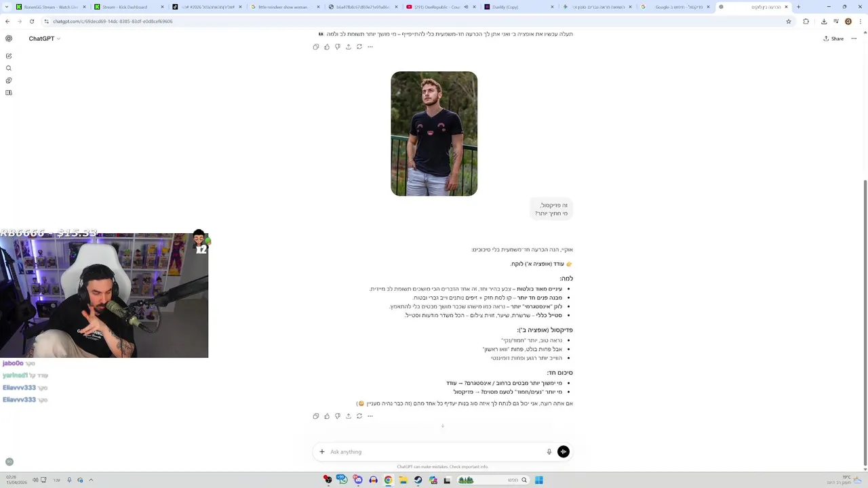Click the Ask anything input field

point(435,451)
